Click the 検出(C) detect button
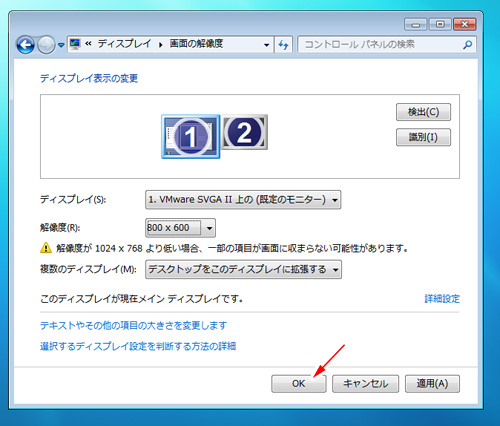Image resolution: width=500 pixels, height=426 pixels. coord(423,112)
